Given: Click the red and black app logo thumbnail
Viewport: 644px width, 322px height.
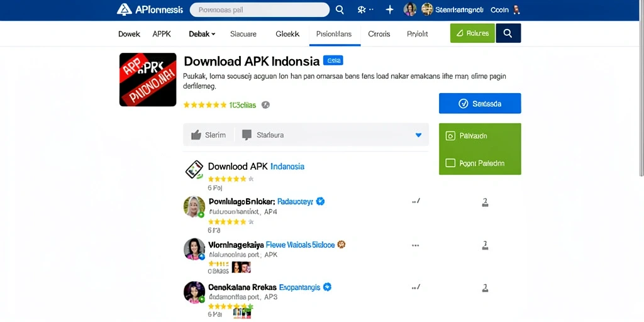Looking at the screenshot, I should 148,80.
